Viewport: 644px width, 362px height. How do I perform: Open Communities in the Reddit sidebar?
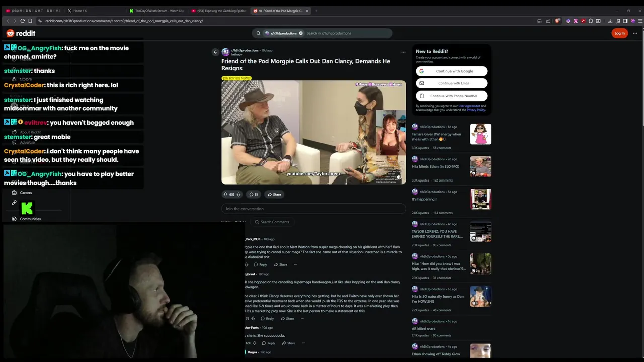(x=30, y=219)
